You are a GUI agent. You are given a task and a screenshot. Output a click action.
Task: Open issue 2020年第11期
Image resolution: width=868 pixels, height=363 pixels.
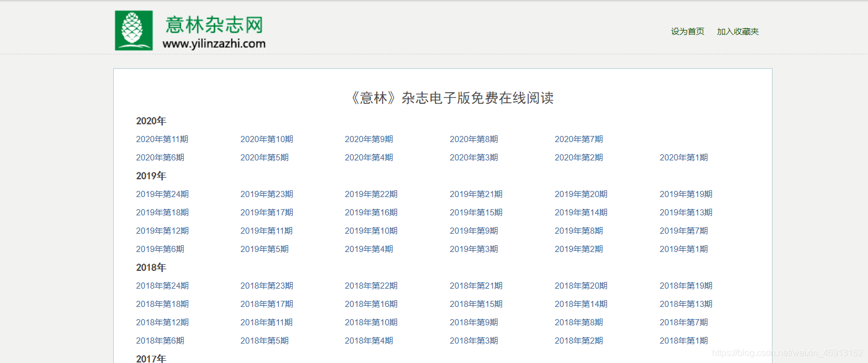coord(162,139)
